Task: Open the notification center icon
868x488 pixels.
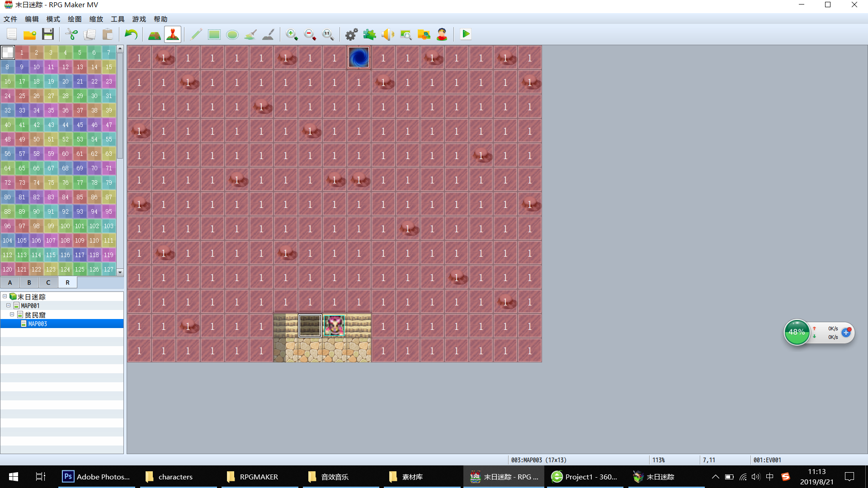Action: pyautogui.click(x=850, y=477)
